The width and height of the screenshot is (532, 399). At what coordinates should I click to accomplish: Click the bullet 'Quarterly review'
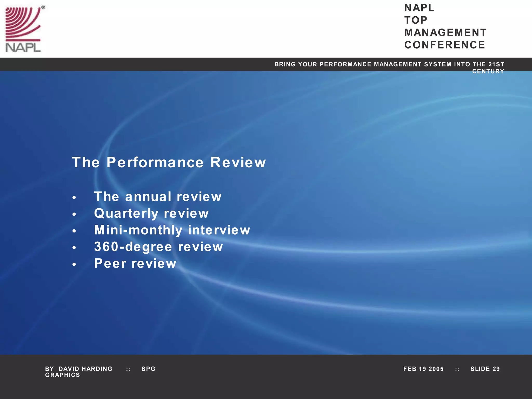pyautogui.click(x=151, y=213)
